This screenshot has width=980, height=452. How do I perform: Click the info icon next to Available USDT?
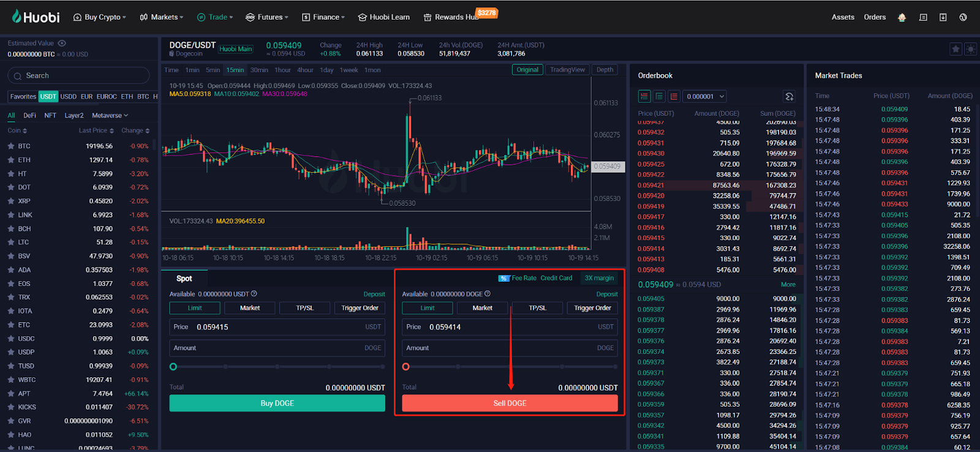coord(254,294)
